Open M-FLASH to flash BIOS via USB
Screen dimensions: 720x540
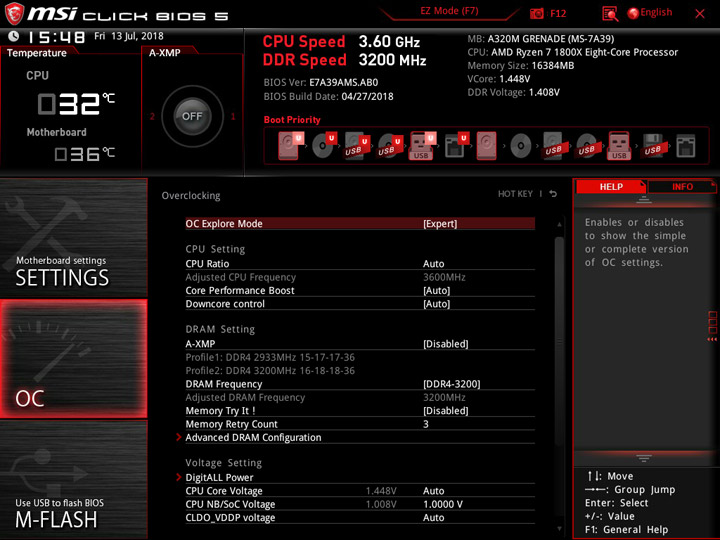[x=73, y=480]
